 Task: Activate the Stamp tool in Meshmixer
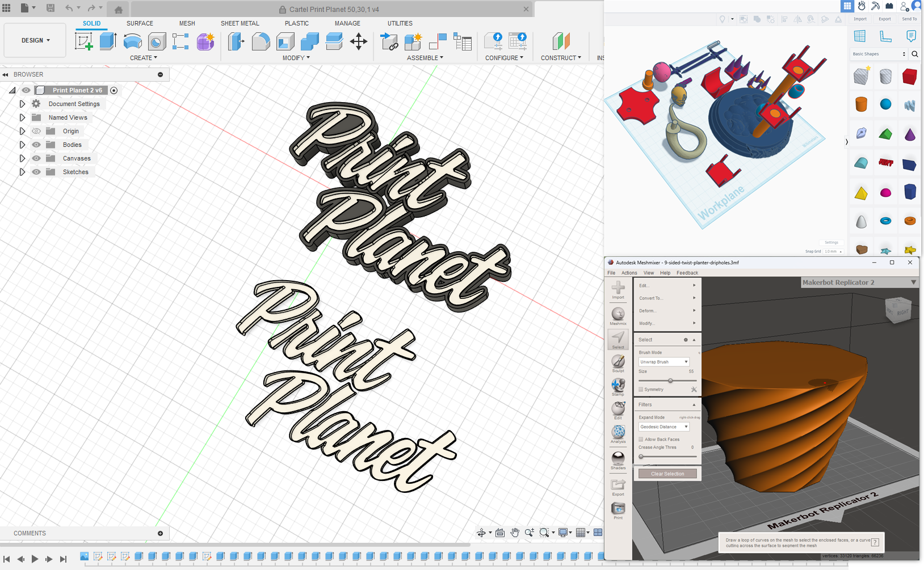click(618, 386)
